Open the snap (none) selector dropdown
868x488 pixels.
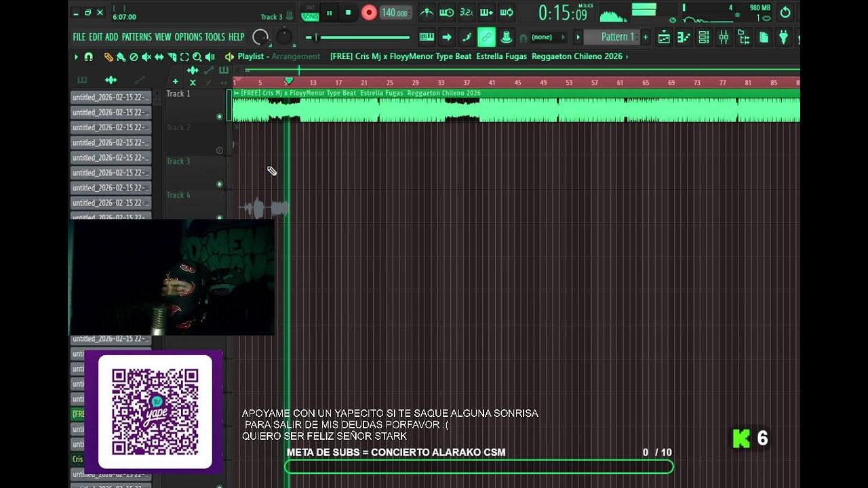tap(548, 37)
